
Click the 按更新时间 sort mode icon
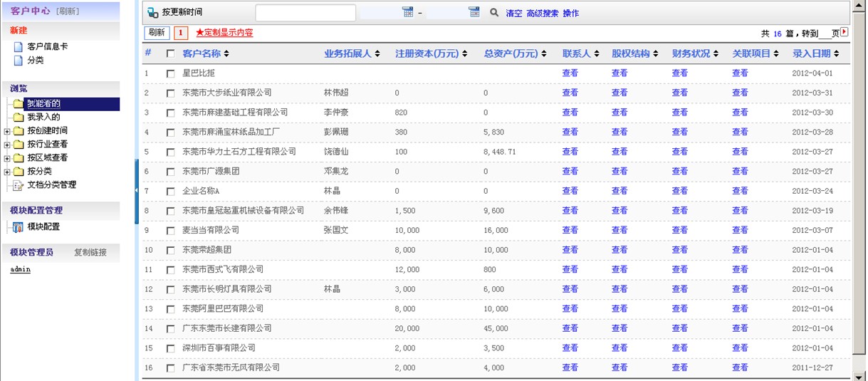(153, 13)
